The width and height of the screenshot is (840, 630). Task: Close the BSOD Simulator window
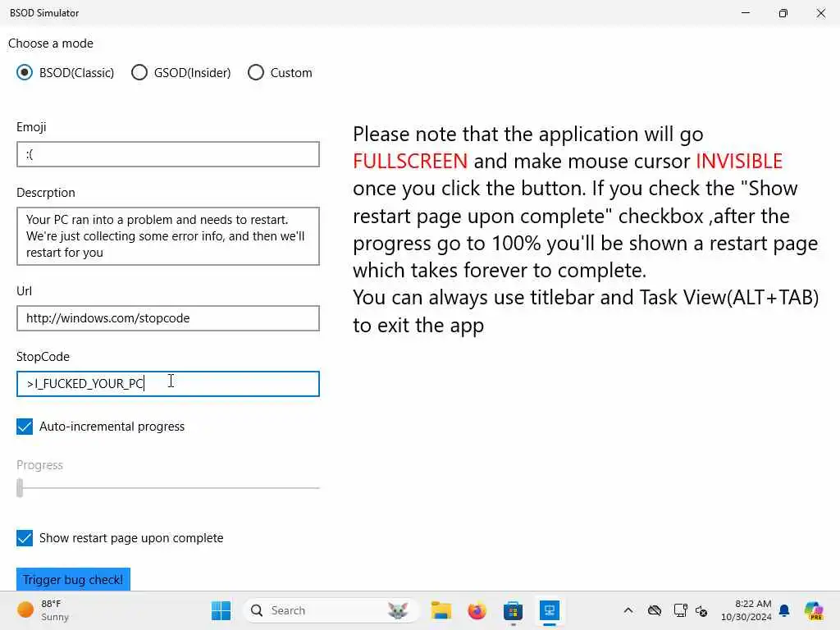(820, 13)
